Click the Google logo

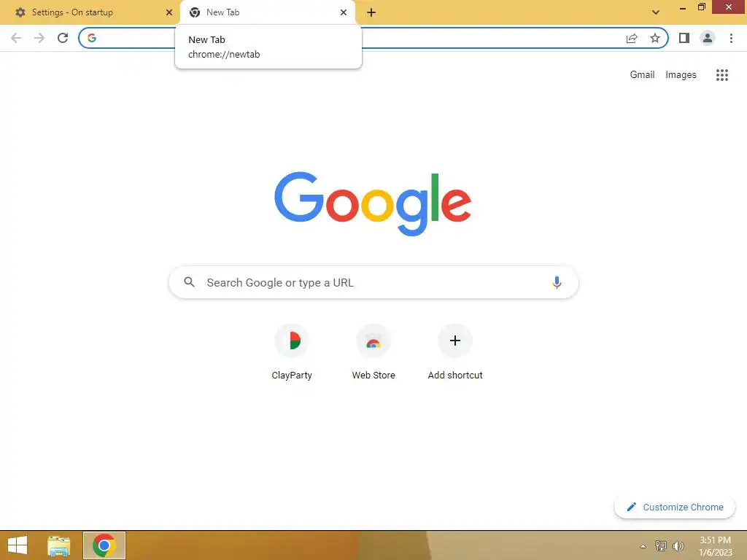[373, 204]
